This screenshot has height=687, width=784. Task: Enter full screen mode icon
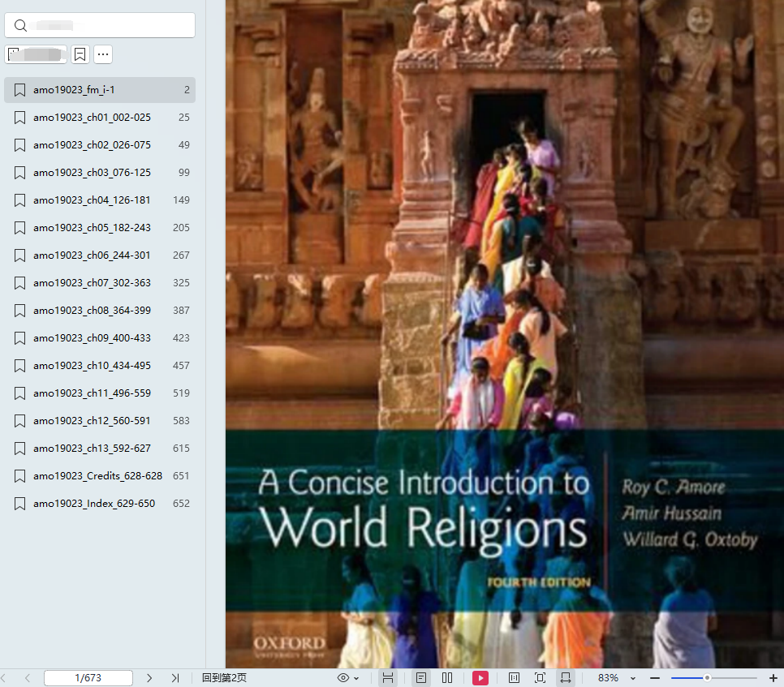540,678
